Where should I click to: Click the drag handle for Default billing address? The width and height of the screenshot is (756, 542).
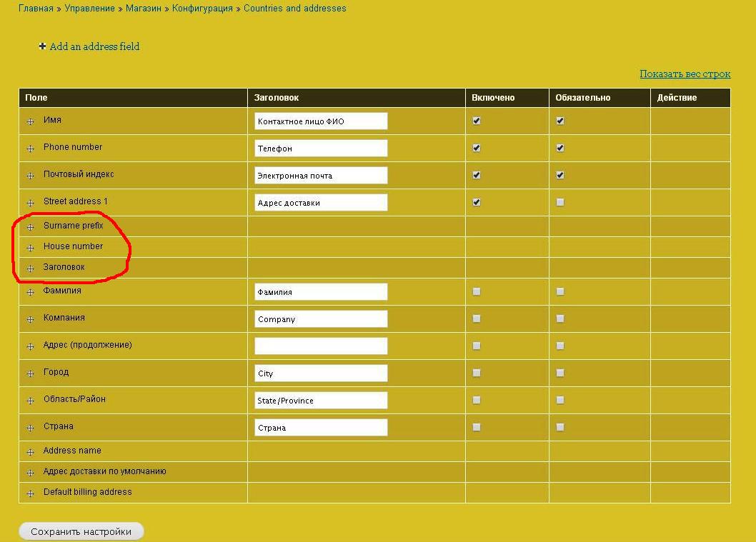point(30,493)
